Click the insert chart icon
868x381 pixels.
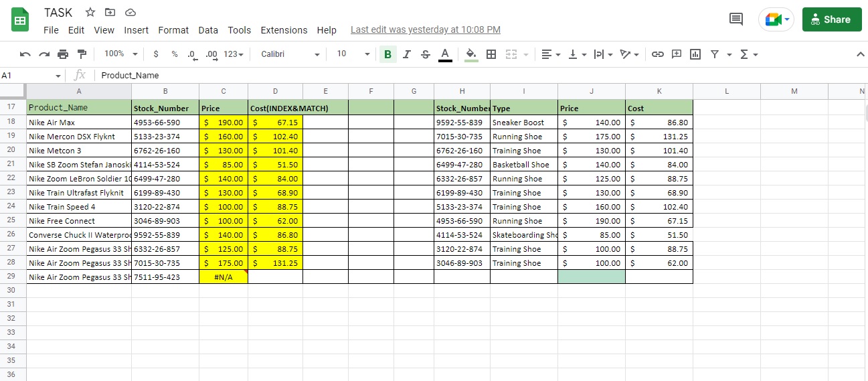695,54
